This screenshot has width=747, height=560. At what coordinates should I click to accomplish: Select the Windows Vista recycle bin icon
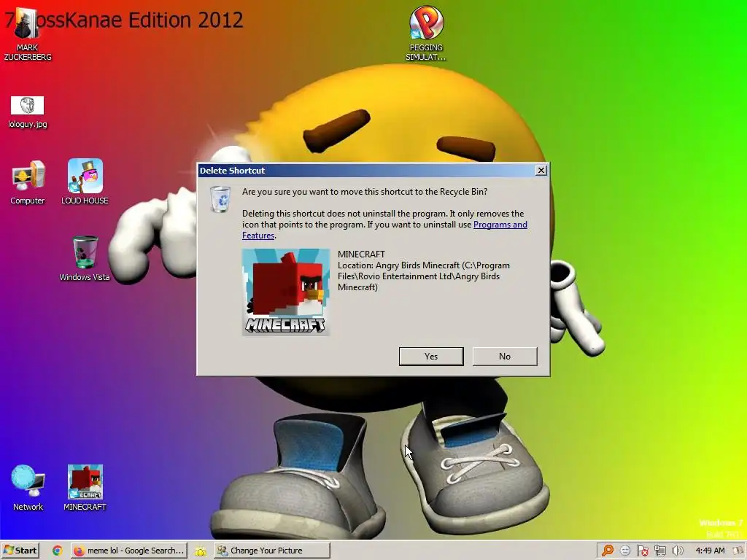[85, 259]
